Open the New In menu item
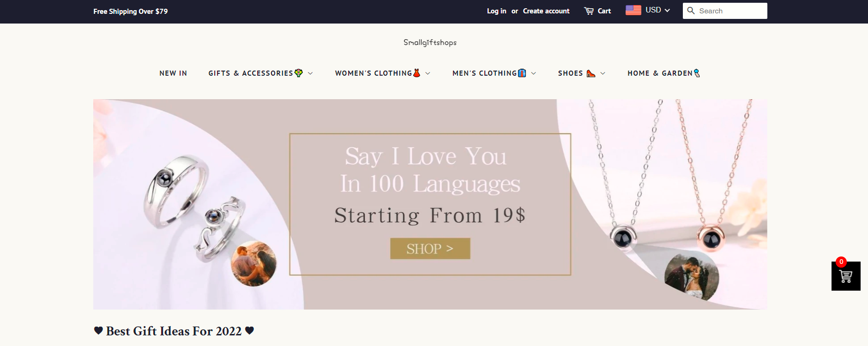Screen dimensions: 868x346 tap(173, 73)
